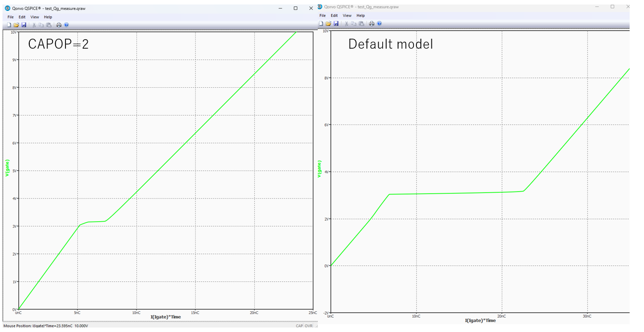Click New file icon in left CAPOP=2 window
The height and width of the screenshot is (332, 644).
10,25
